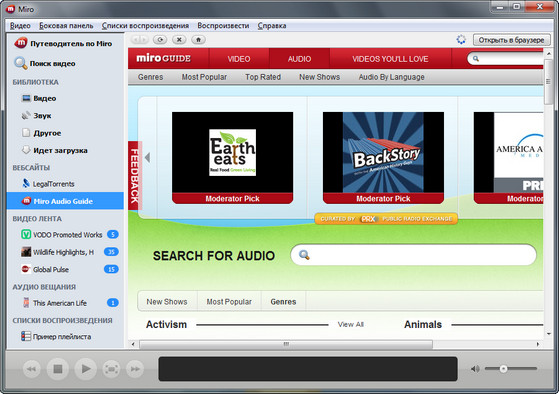559x394 pixels.
Task: Click the stop playback button
Action: [58, 369]
